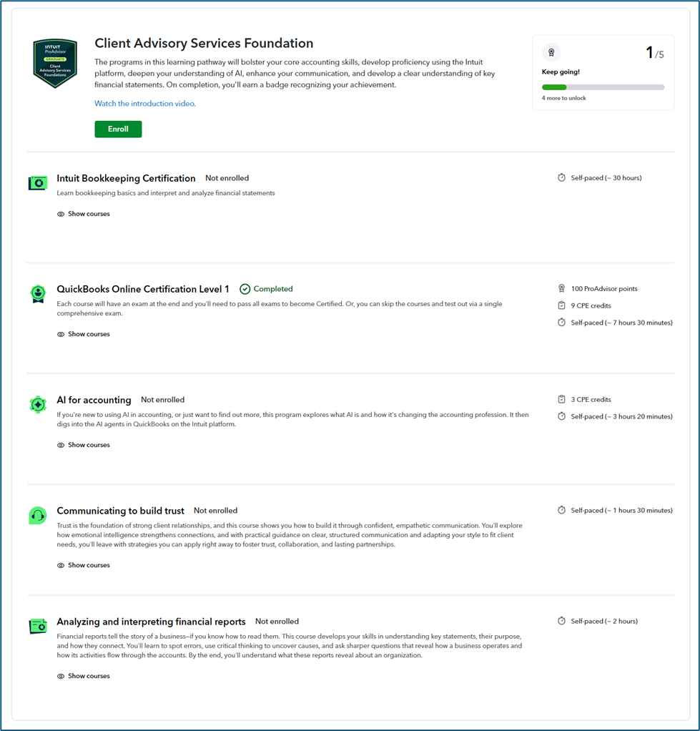Click the Client Advisory Services Foundation badge
The height and width of the screenshot is (731, 700).
coord(55,63)
